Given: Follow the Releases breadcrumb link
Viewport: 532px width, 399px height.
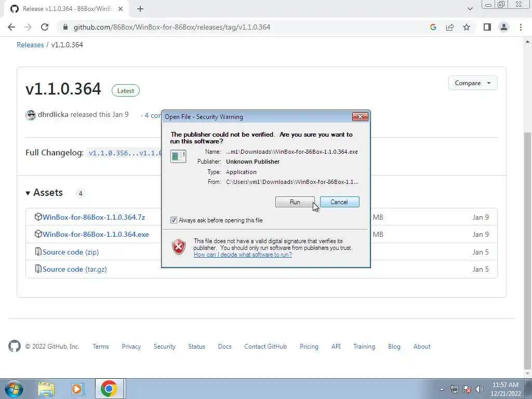Looking at the screenshot, I should [30, 45].
